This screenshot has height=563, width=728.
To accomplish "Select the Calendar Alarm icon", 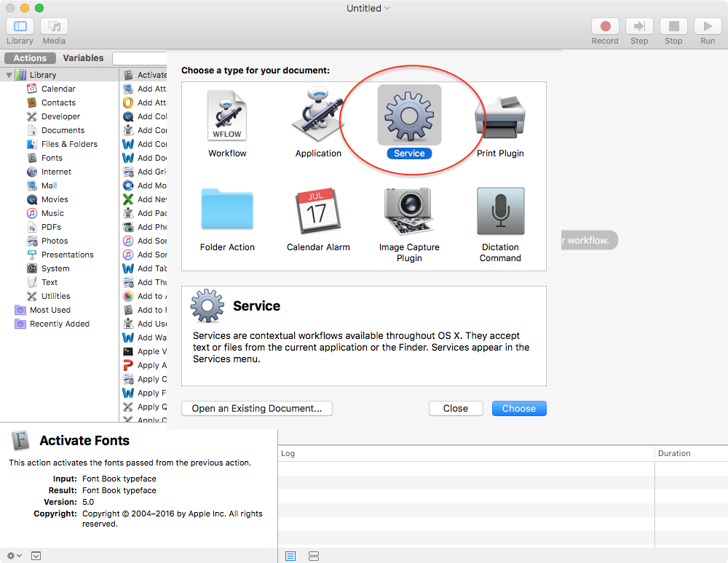I will [318, 210].
